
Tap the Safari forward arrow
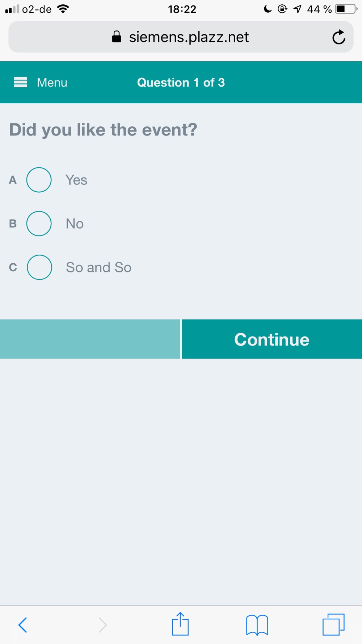pyautogui.click(x=103, y=625)
